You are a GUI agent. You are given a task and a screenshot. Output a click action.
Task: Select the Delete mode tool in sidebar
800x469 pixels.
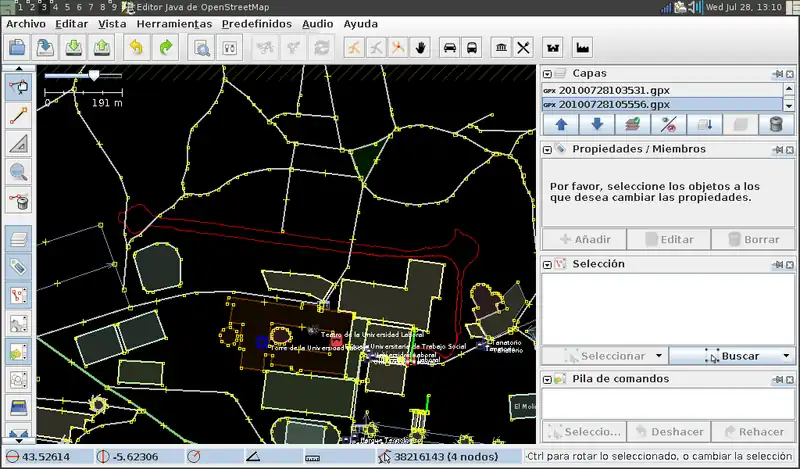(18, 200)
